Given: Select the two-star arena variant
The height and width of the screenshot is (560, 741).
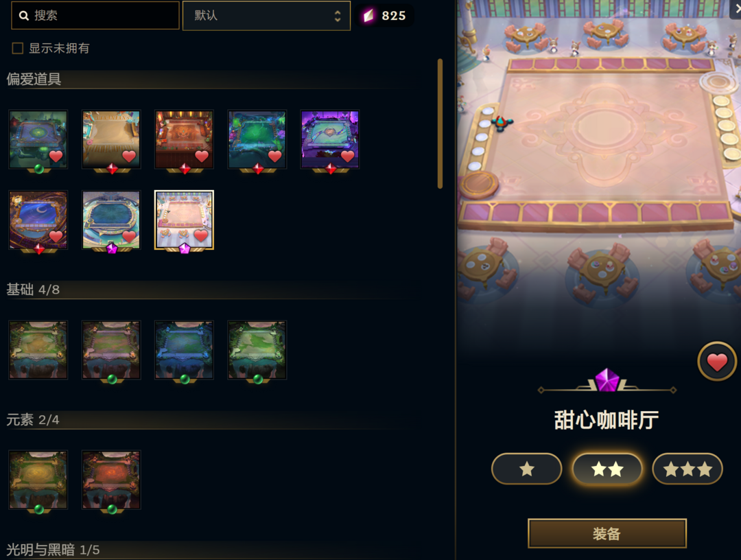Looking at the screenshot, I should click(x=607, y=469).
